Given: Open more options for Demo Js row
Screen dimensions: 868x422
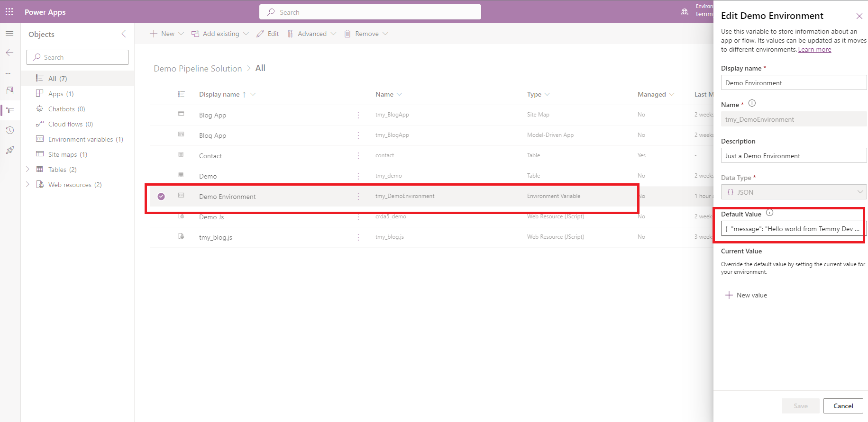Looking at the screenshot, I should [x=358, y=217].
